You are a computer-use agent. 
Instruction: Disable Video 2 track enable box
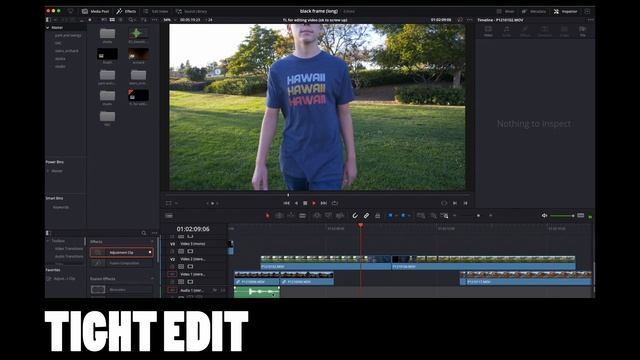click(x=190, y=267)
